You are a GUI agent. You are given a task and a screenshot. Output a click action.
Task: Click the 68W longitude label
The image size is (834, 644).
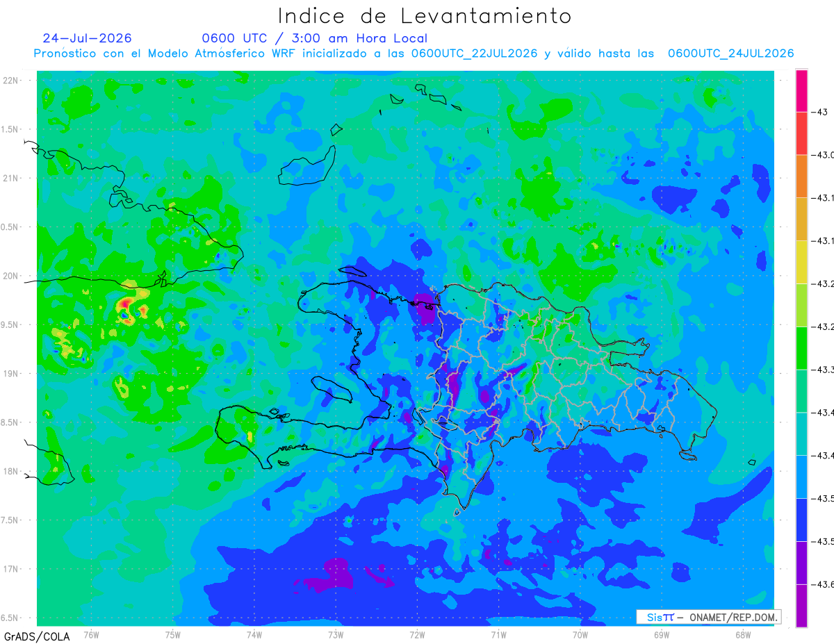[x=742, y=634]
